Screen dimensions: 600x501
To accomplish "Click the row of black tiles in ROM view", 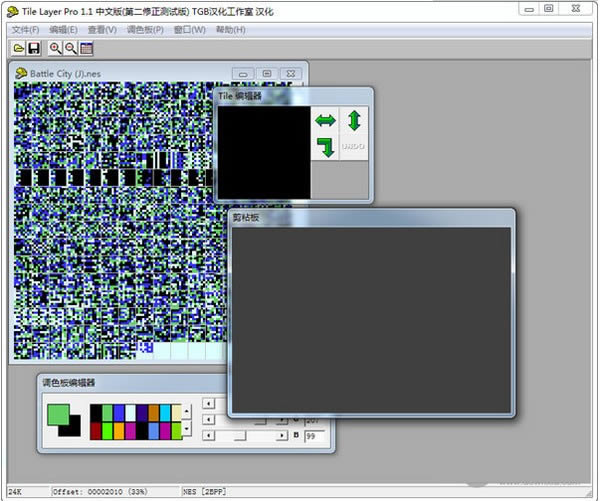I will point(115,178).
